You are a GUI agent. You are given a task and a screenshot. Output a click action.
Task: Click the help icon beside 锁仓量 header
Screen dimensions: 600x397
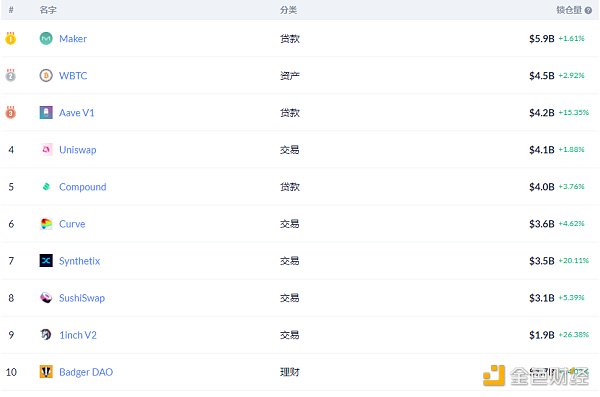pyautogui.click(x=588, y=10)
